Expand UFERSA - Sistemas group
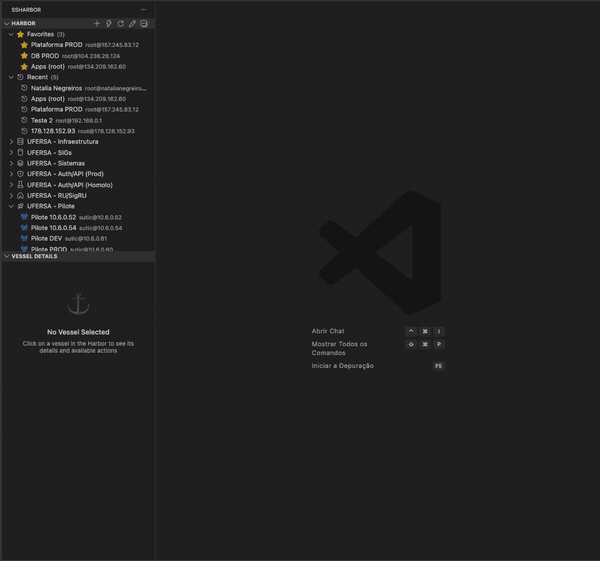Screen dimensions: 600x561 point(11,163)
